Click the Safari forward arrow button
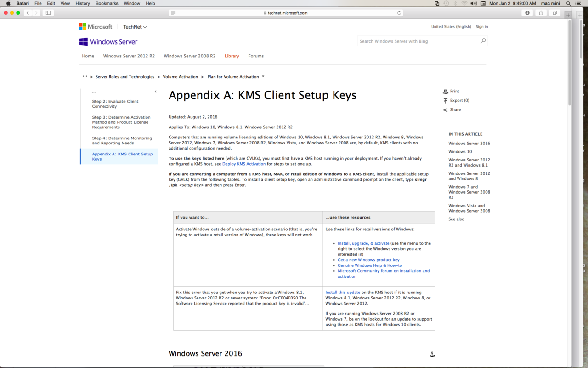 pyautogui.click(x=36, y=13)
